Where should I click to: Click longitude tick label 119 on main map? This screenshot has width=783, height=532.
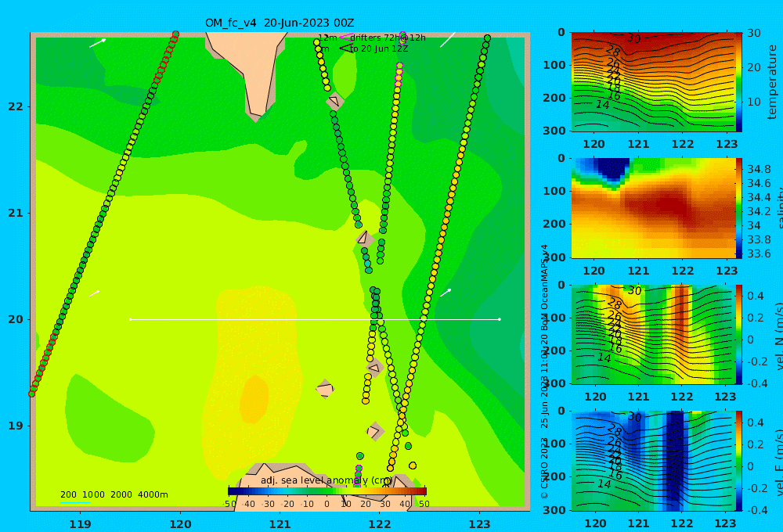tap(80, 524)
